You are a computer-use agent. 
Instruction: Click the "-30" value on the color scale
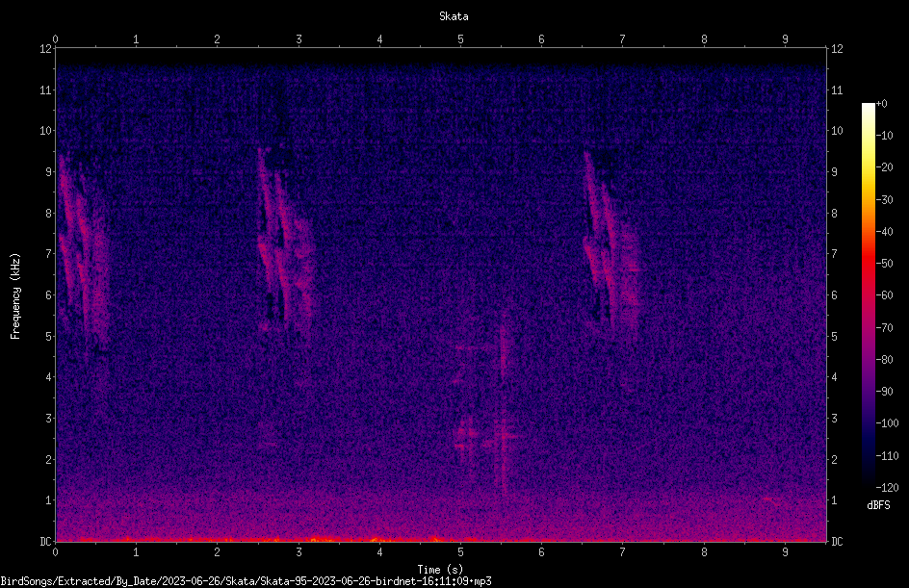tap(884, 200)
